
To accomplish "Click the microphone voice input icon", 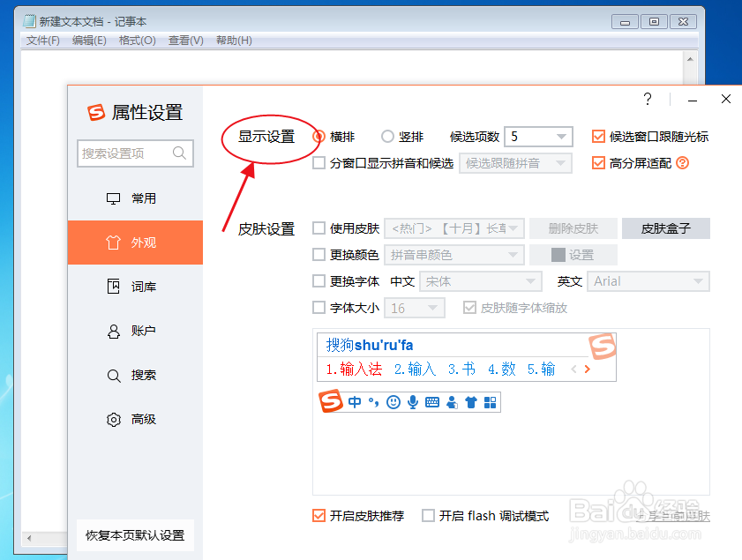I will [413, 402].
